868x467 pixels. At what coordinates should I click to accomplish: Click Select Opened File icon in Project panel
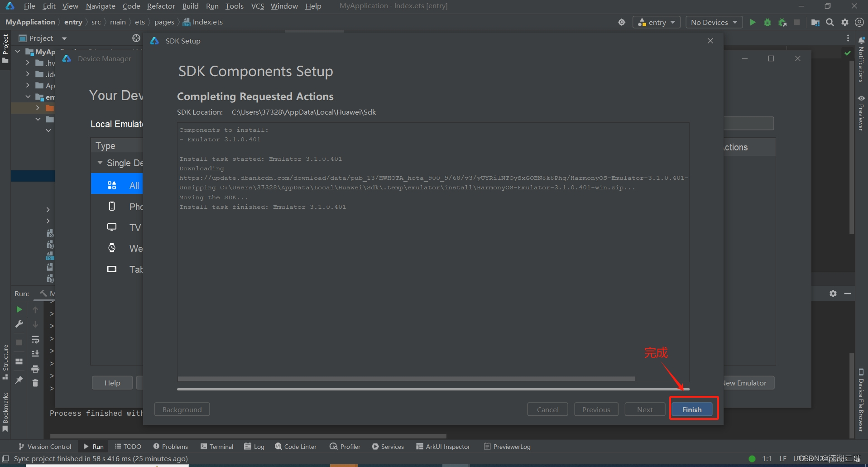[136, 38]
